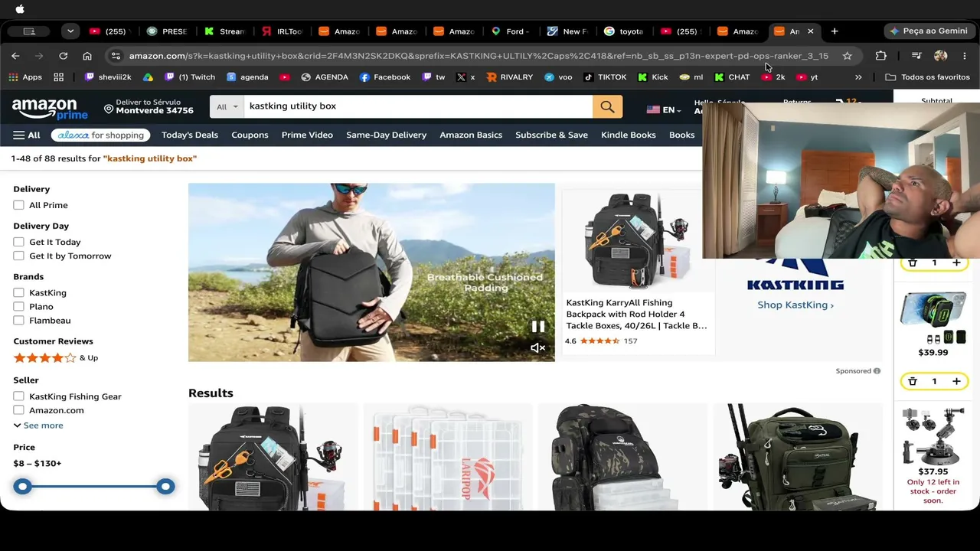Open the hamburger All menu
Viewport: 980px width, 551px height.
pos(26,135)
